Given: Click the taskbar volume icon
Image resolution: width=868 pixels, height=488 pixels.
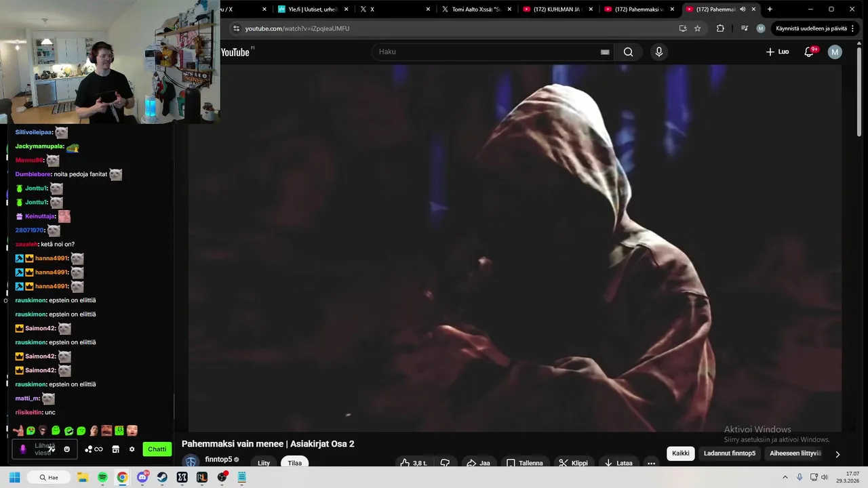Looking at the screenshot, I should coord(825,477).
